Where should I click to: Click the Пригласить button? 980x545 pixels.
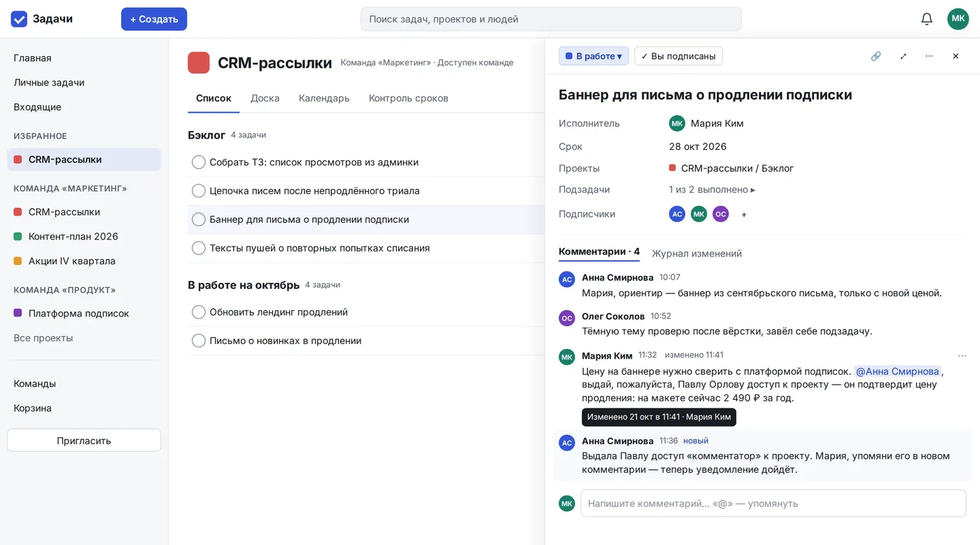(84, 441)
